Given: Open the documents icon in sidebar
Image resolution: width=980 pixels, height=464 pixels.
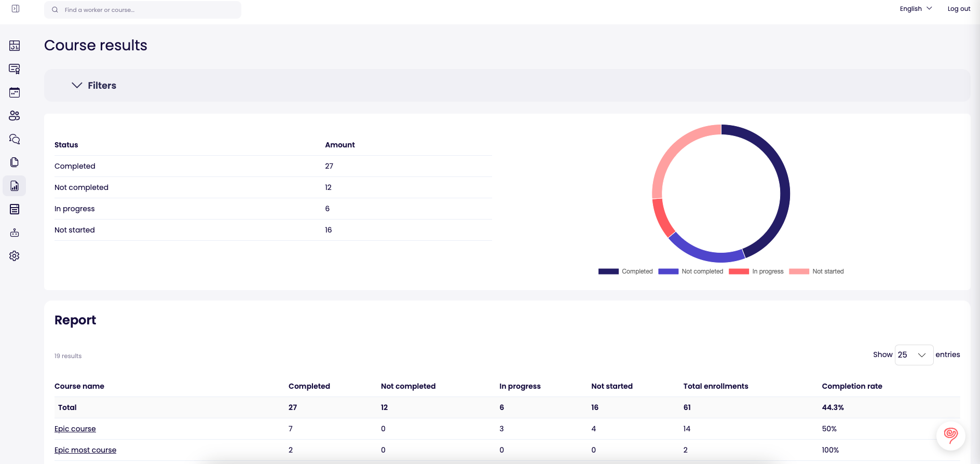Looking at the screenshot, I should coord(15,162).
